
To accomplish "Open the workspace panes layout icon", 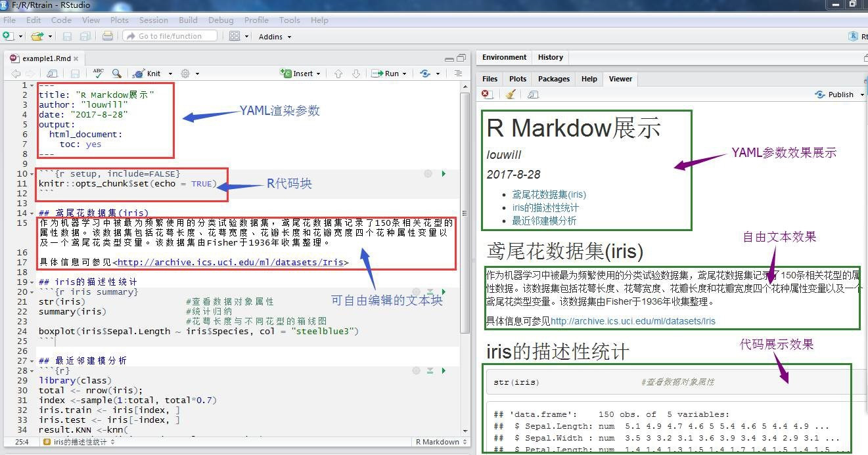I will 235,36.
